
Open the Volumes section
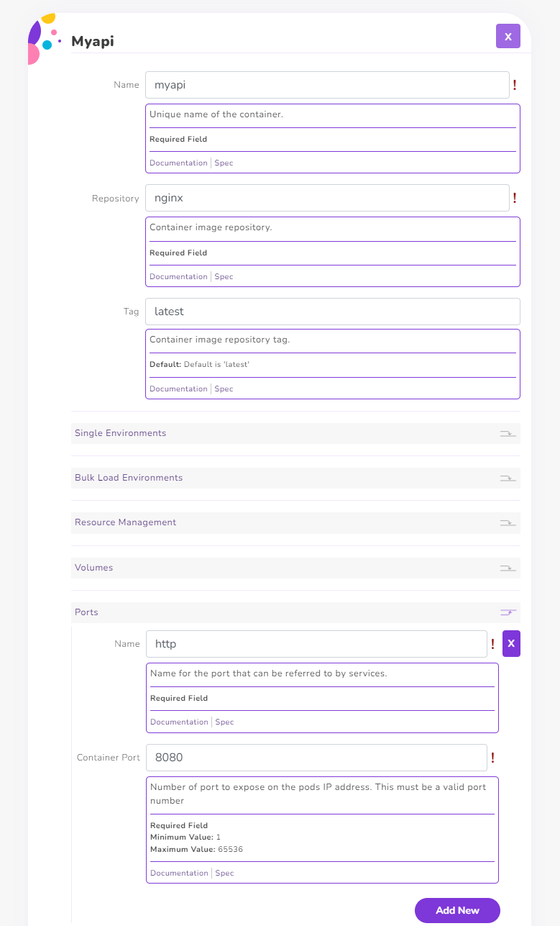click(x=295, y=568)
